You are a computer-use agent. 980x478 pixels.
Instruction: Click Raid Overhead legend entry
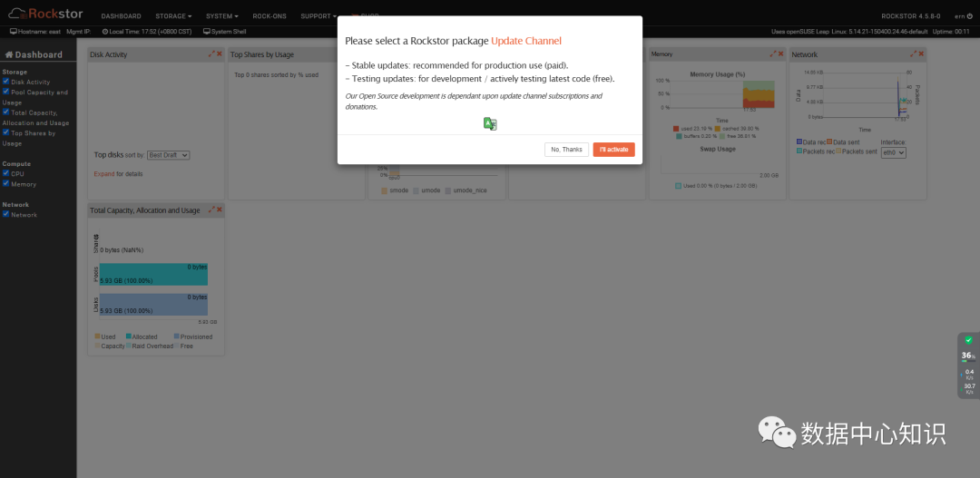pyautogui.click(x=150, y=346)
